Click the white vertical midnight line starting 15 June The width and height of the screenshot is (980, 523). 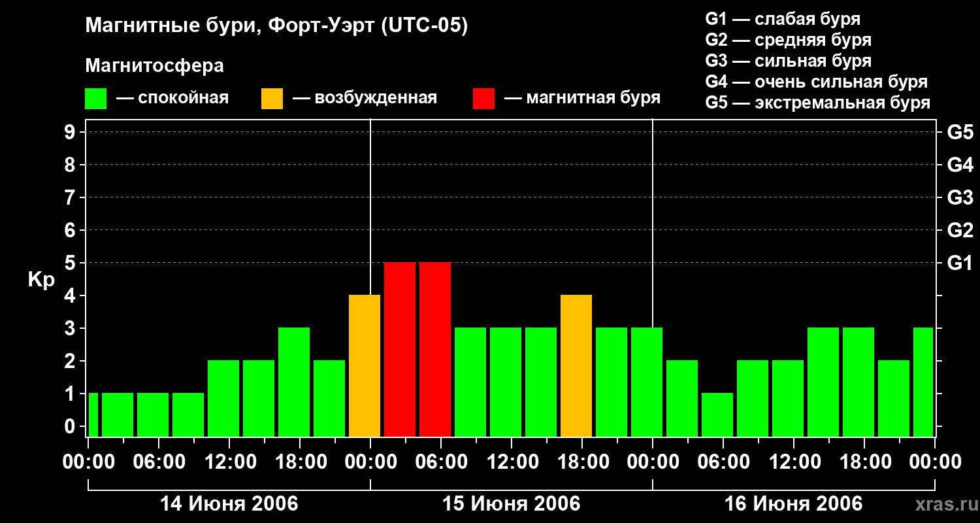click(x=370, y=206)
